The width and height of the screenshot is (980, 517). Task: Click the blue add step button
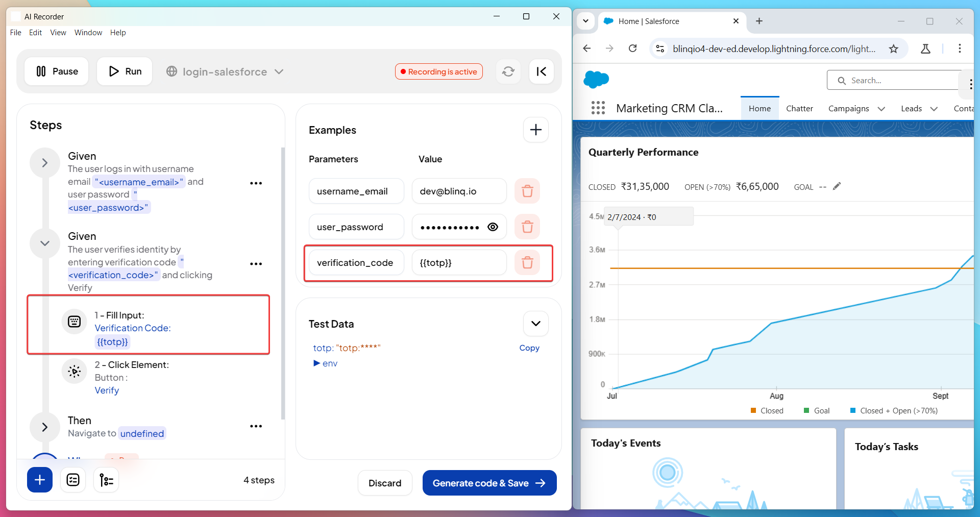40,480
